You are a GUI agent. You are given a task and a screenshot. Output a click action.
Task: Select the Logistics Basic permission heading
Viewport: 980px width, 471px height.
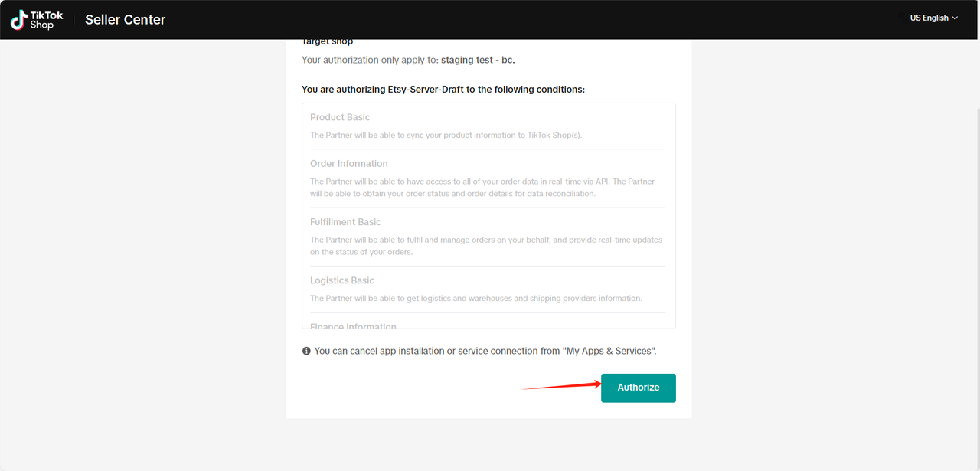point(342,280)
